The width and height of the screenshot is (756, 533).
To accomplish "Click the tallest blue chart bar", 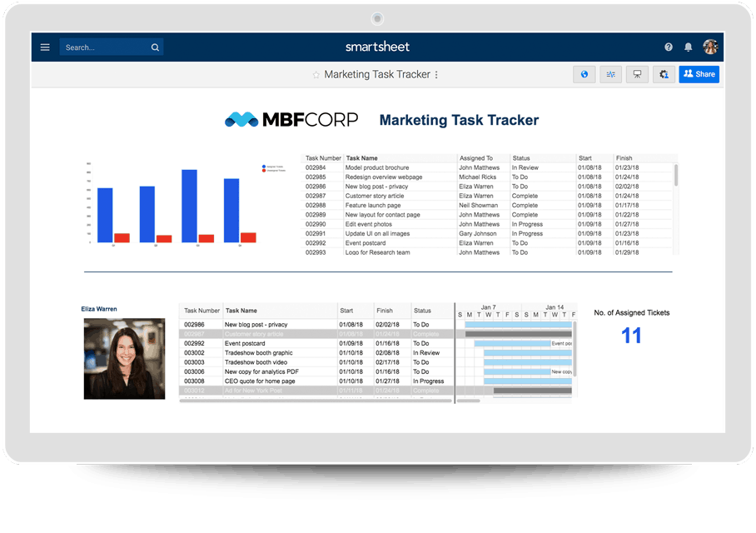I will tap(189, 206).
